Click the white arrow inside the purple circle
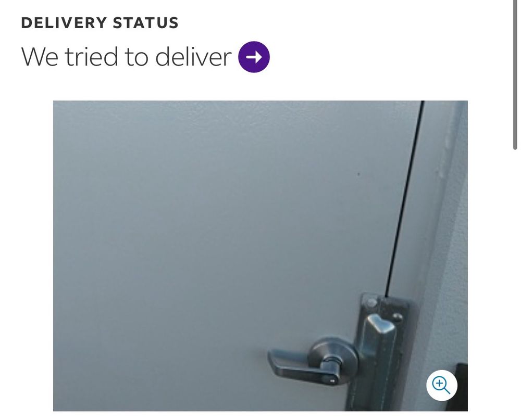 254,57
